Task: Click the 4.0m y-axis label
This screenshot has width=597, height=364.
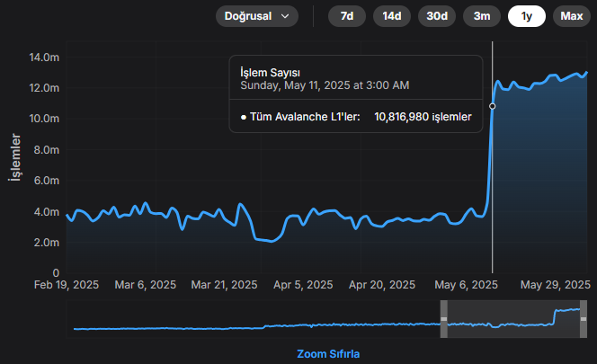Action: tap(47, 212)
